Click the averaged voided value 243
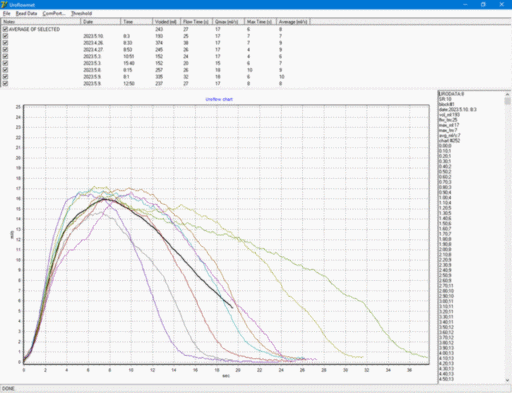 point(159,29)
